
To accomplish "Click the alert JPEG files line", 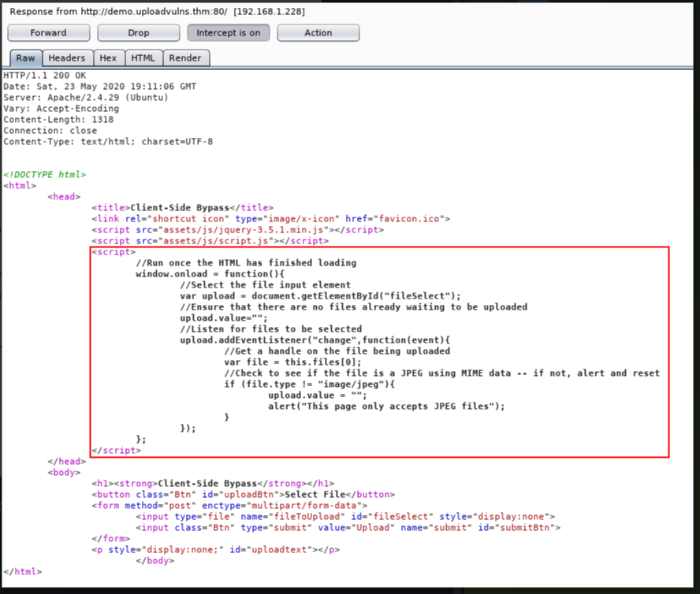I will coord(386,407).
